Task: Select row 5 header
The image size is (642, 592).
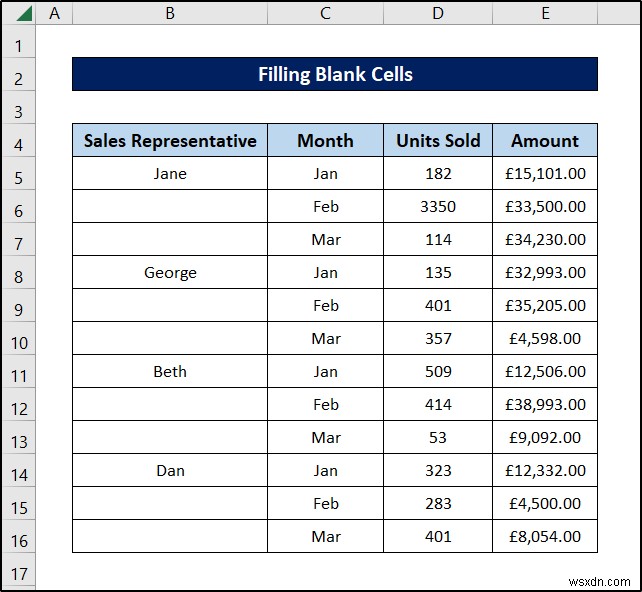Action: coord(18,174)
